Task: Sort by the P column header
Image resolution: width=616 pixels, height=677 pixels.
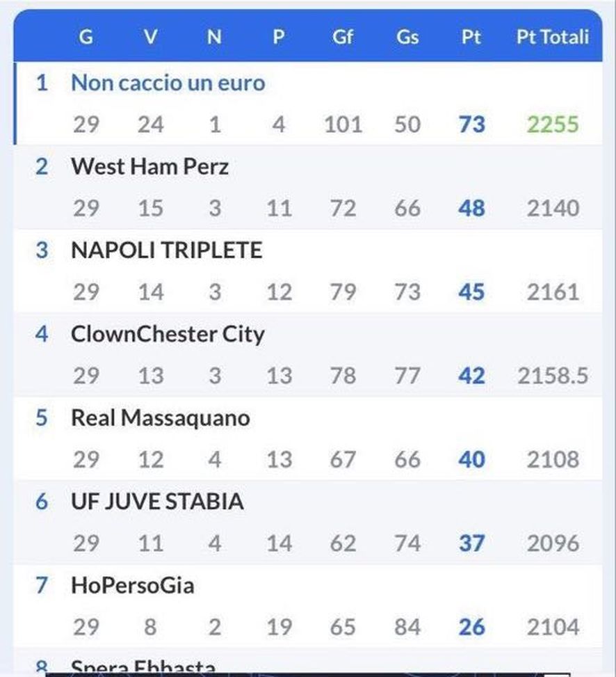Action: [278, 38]
